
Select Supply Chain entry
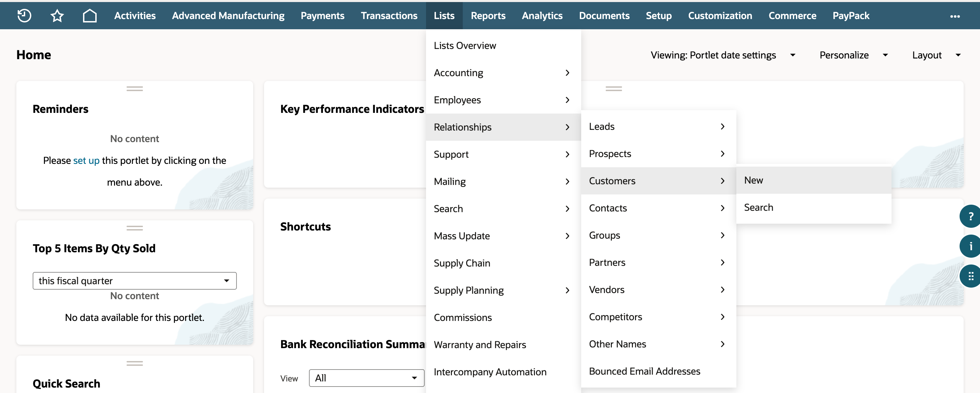pyautogui.click(x=503, y=263)
